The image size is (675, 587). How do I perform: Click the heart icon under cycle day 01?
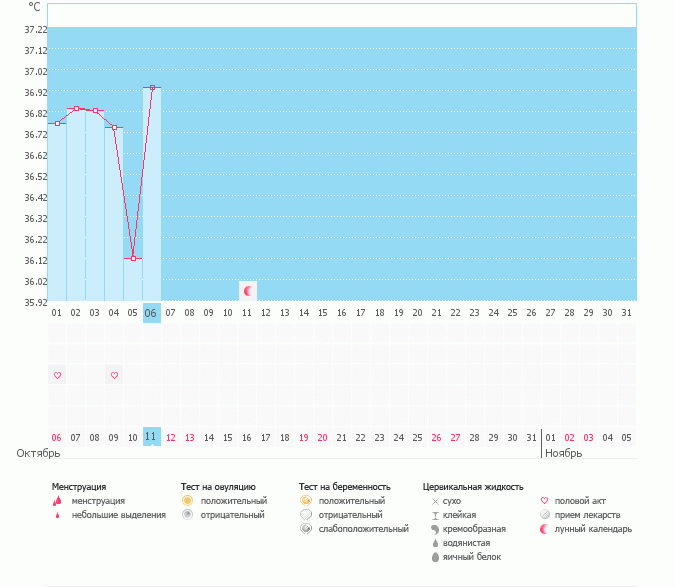pyautogui.click(x=57, y=375)
